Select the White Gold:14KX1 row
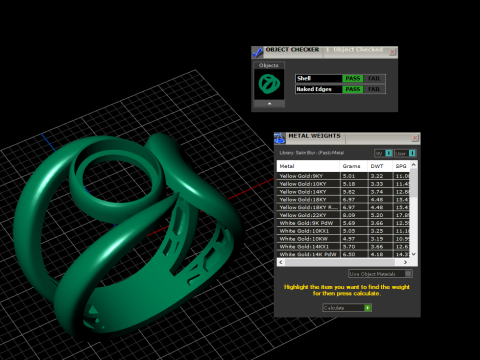 [343, 247]
